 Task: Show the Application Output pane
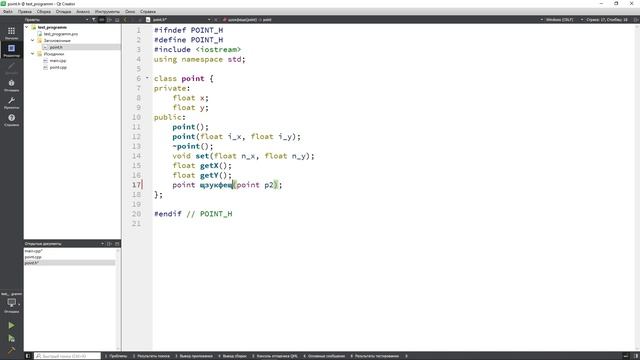pyautogui.click(x=194, y=356)
